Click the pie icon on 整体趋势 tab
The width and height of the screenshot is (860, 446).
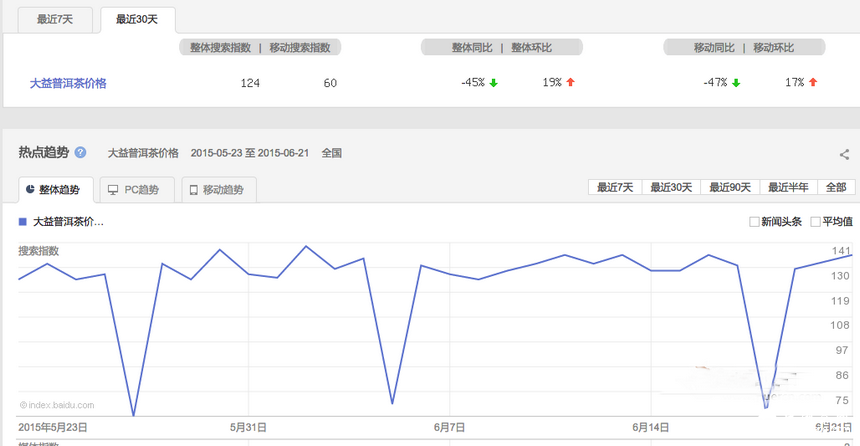[30, 189]
